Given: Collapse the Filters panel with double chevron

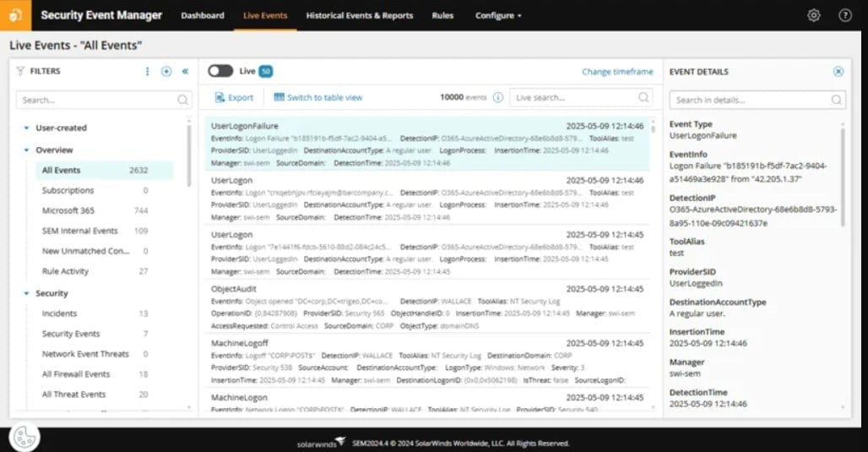Looking at the screenshot, I should 186,72.
